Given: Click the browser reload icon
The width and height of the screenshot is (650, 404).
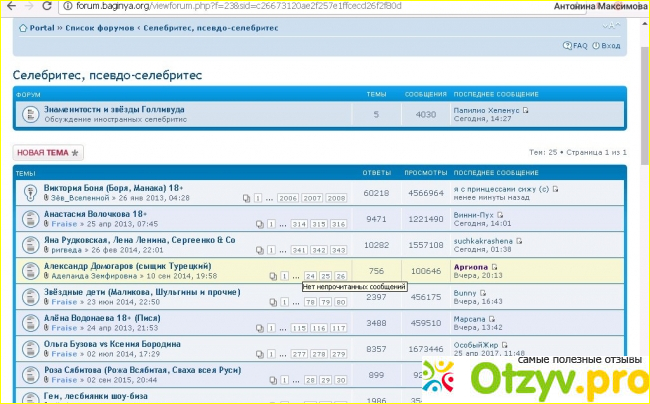Looking at the screenshot, I should coord(47,6).
